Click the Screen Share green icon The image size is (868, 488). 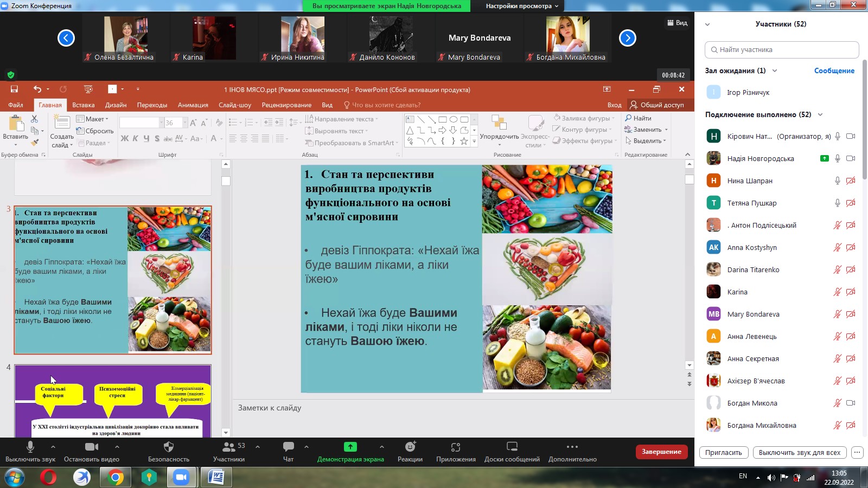350,447
